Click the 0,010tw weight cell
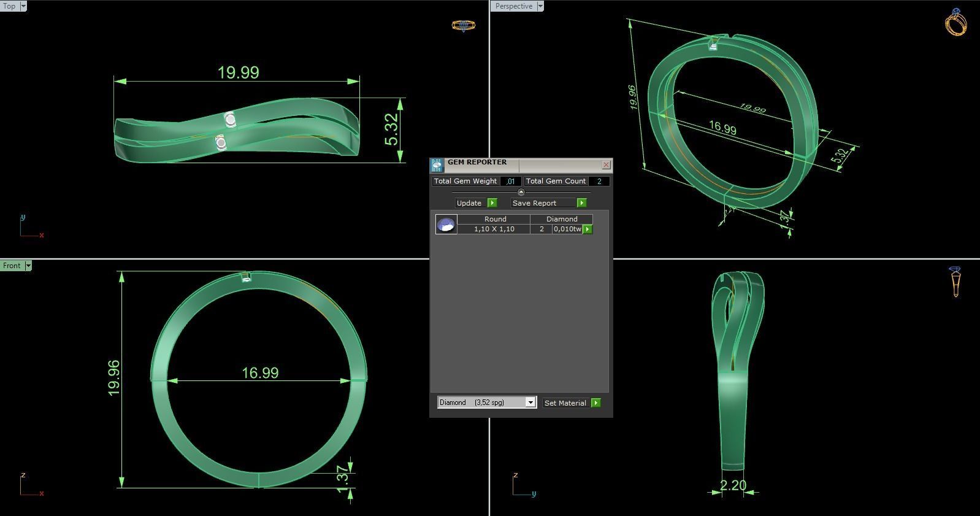 pos(567,229)
